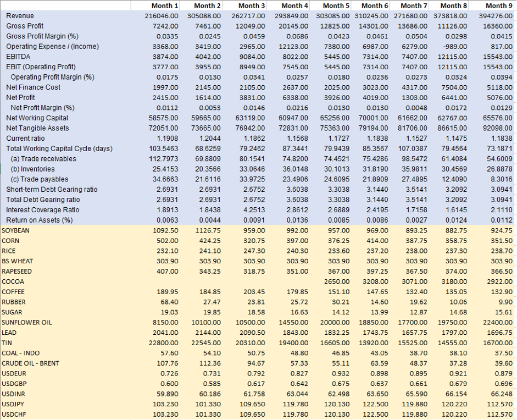Select the Interest Coverage Ratio label cell
Image resolution: width=517 pixels, height=420 pixels.
(42, 210)
